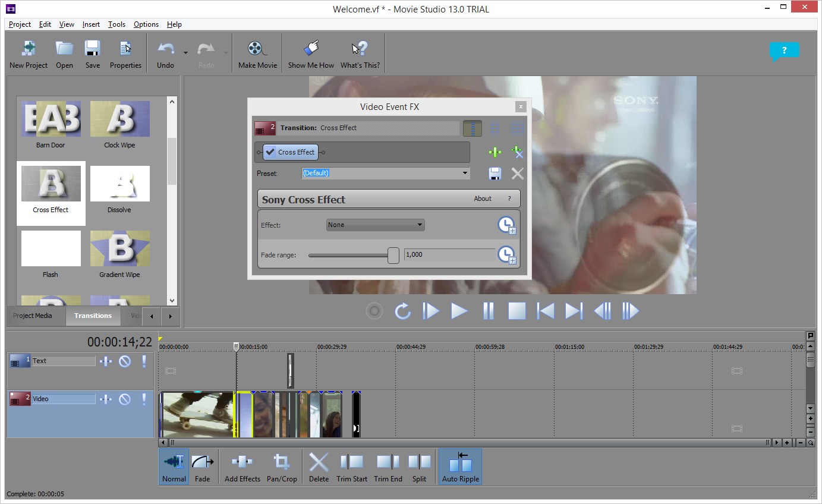Screen dimensions: 822x504
Task: Go to start of the project
Action: coord(545,311)
